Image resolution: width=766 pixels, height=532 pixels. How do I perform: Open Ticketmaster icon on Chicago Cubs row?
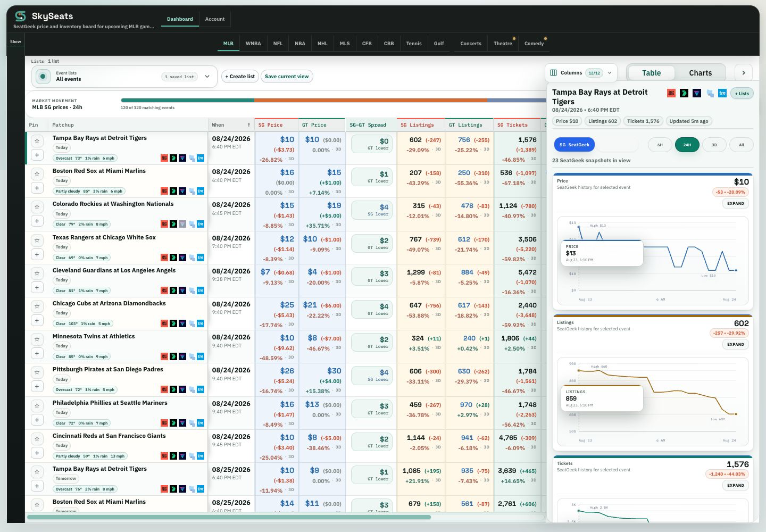(201, 323)
